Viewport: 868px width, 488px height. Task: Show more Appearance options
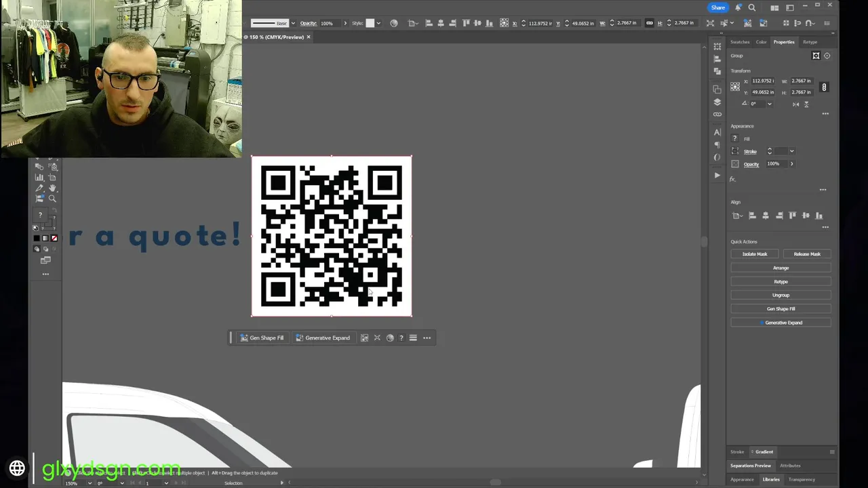click(x=823, y=190)
